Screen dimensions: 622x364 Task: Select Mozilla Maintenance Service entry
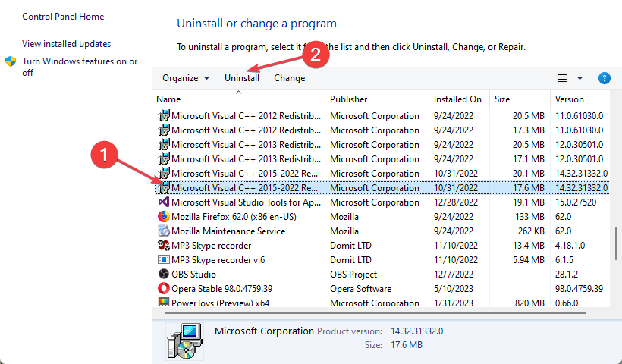(x=228, y=231)
